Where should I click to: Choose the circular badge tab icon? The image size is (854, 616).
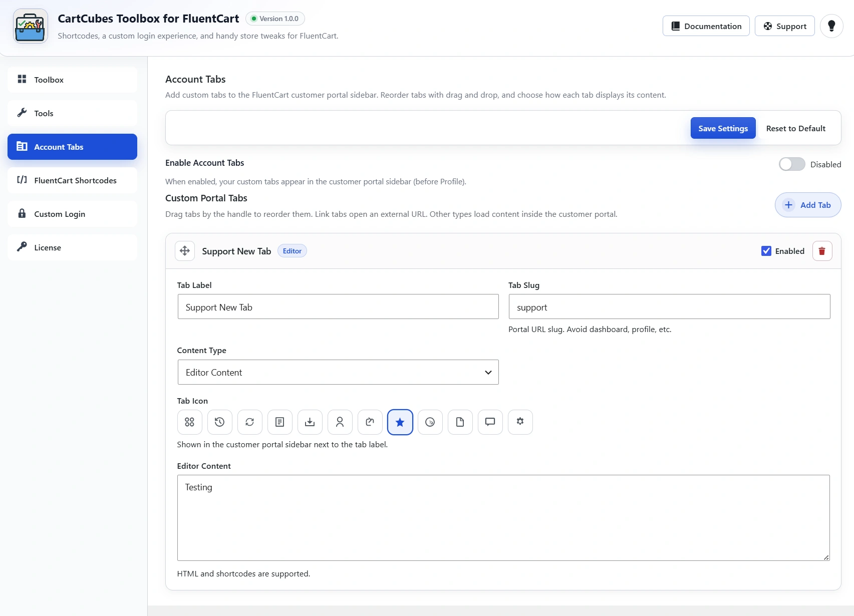coord(430,422)
